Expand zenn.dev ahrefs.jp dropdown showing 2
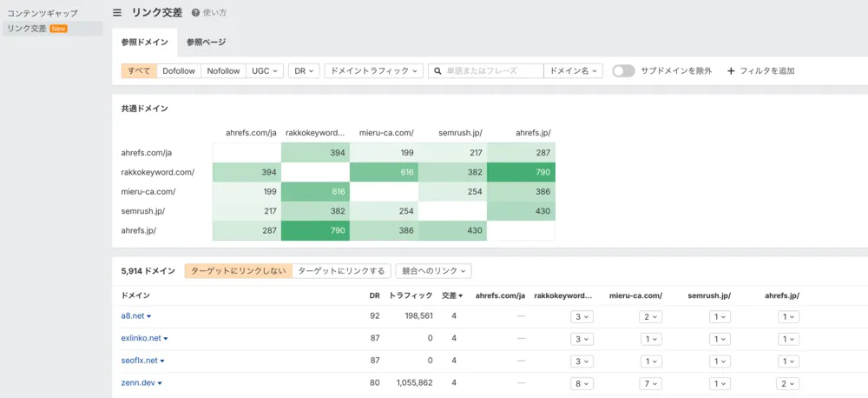The width and height of the screenshot is (868, 398). [x=788, y=383]
